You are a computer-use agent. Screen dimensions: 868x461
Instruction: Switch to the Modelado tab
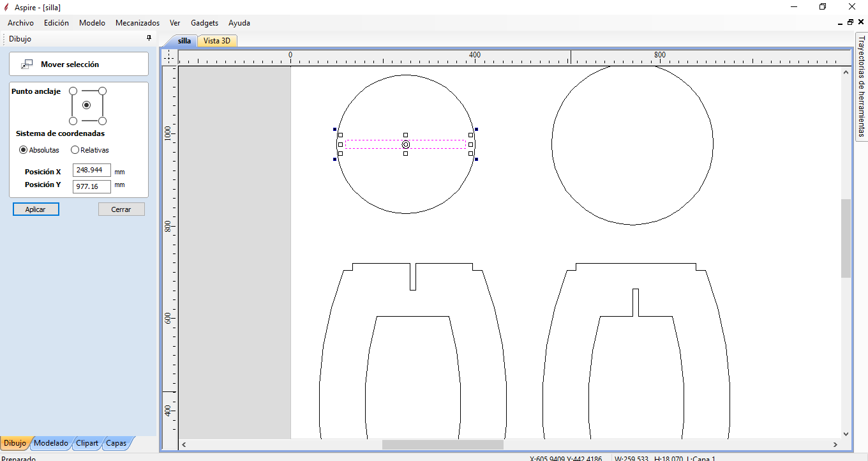coord(51,443)
